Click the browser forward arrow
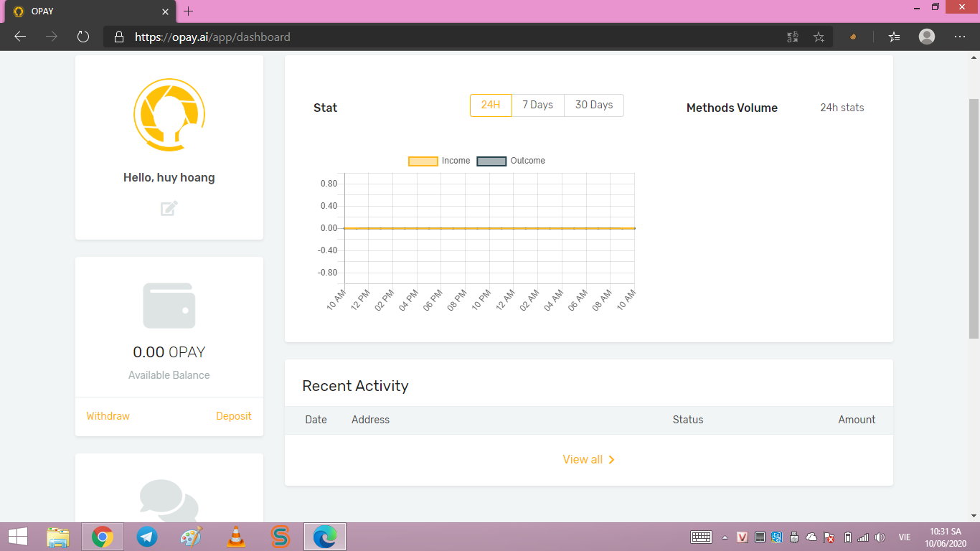This screenshot has height=551, width=980. (52, 37)
